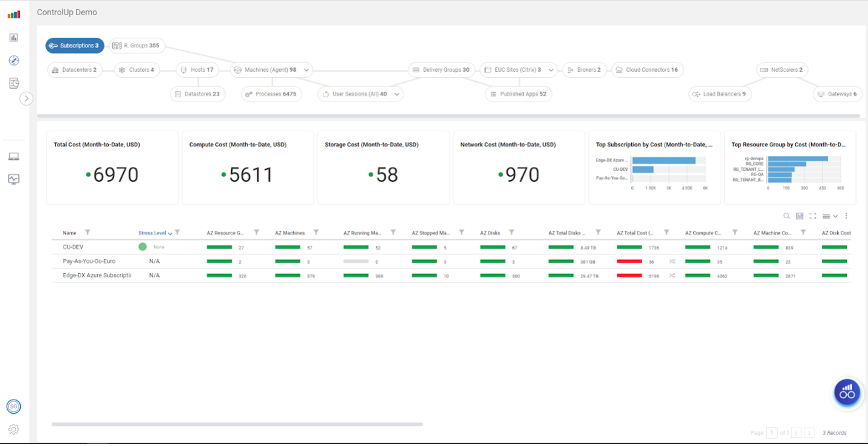Image resolution: width=868 pixels, height=447 pixels.
Task: Select the CU-DEV subscription row
Action: tap(451, 247)
